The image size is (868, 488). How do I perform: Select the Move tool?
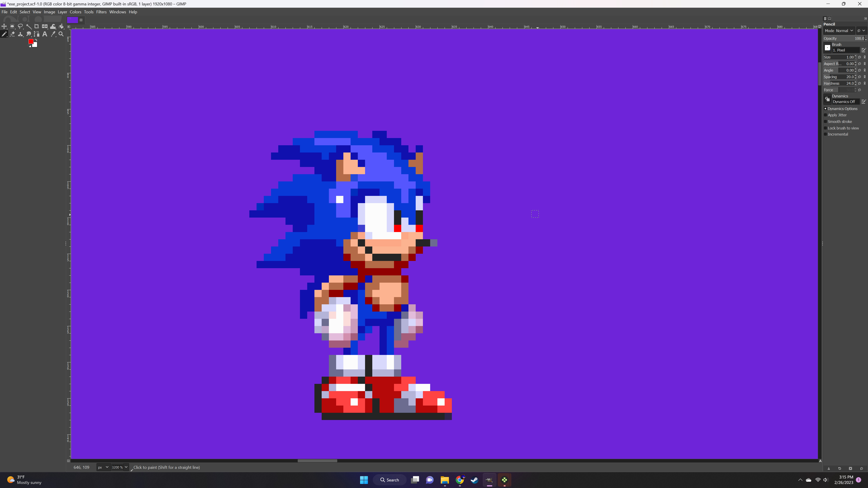[4, 26]
